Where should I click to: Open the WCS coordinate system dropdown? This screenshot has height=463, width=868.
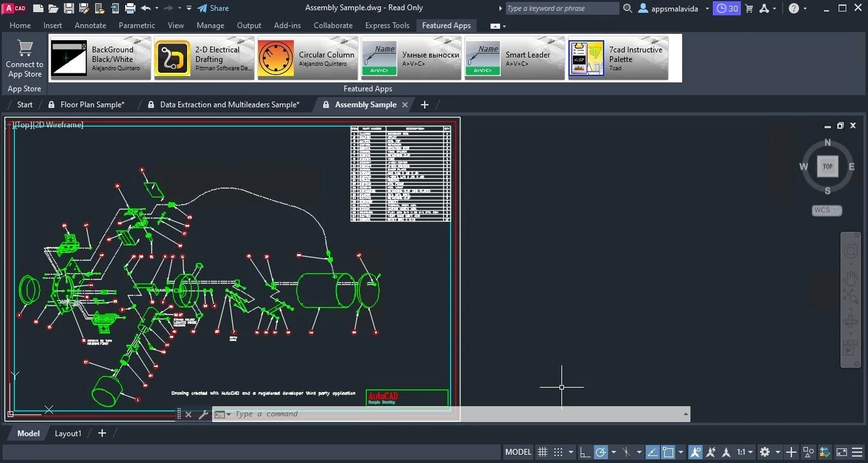pos(827,210)
